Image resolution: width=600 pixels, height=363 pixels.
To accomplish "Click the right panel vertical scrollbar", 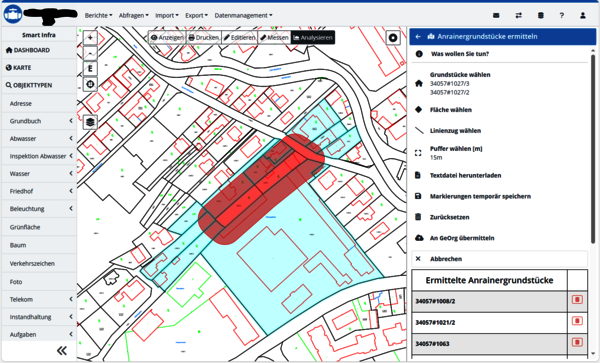I will click(x=593, y=148).
